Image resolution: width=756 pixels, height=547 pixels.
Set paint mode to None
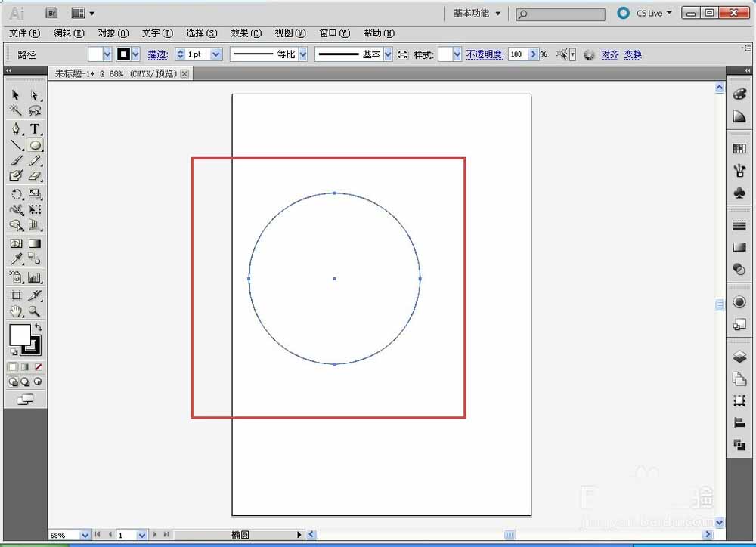click(x=38, y=367)
